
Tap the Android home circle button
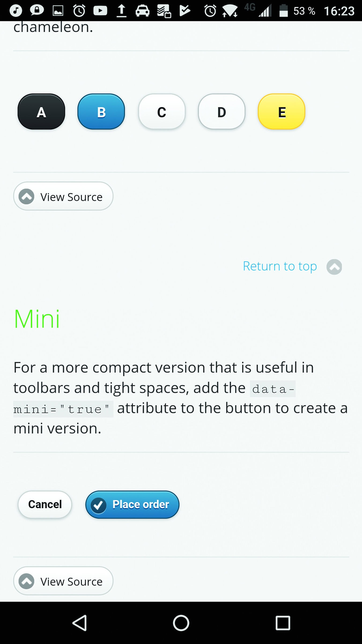click(x=181, y=623)
